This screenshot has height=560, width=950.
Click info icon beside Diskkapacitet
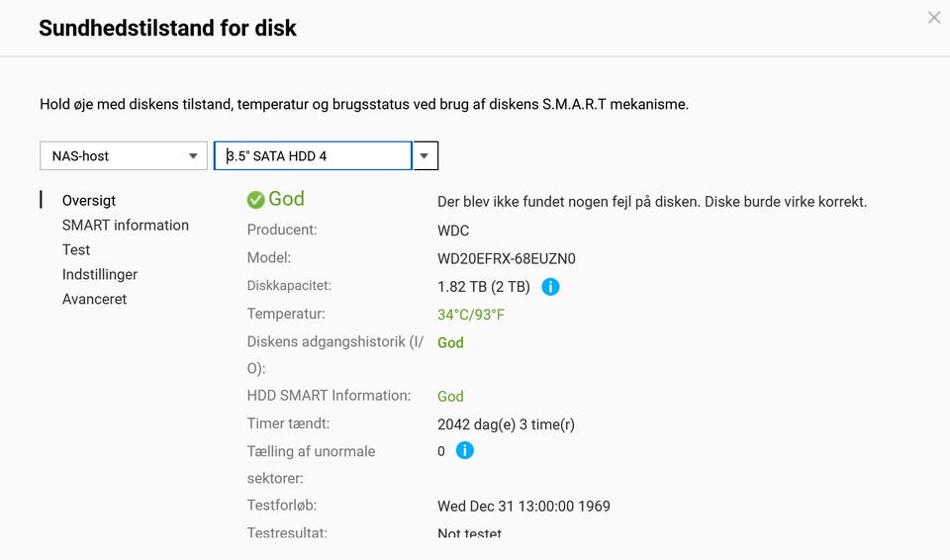551,287
